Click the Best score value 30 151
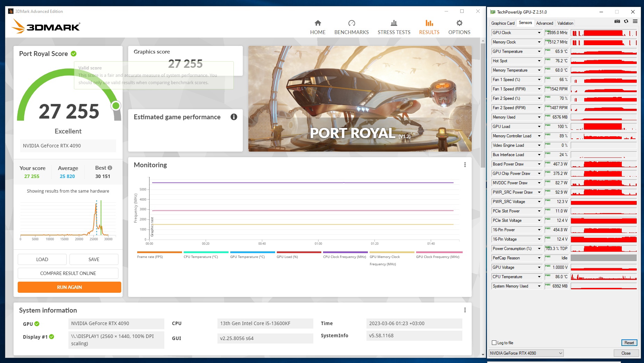This screenshot has width=644, height=363. [103, 176]
